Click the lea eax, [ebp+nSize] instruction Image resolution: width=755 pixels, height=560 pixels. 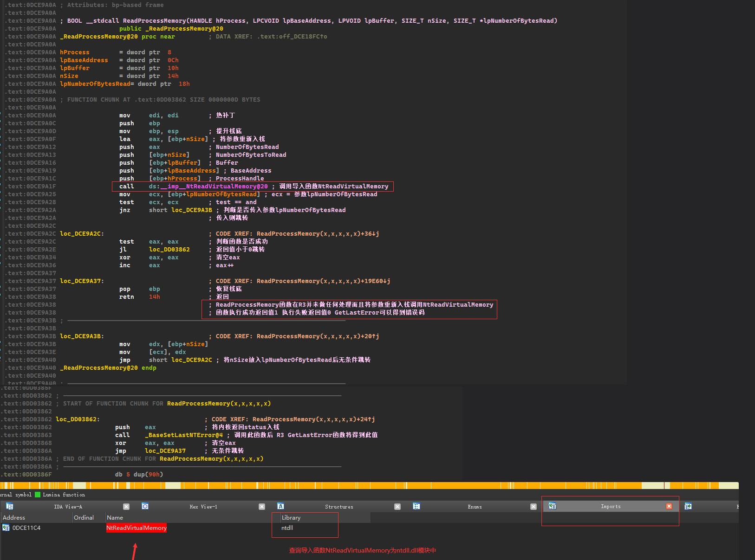click(x=163, y=139)
